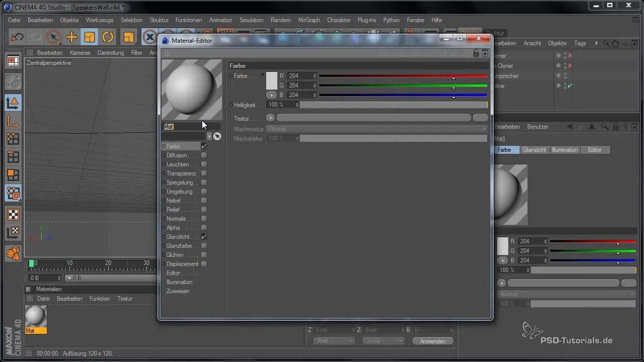The width and height of the screenshot is (644, 362).
Task: Open the Charakter menu
Action: 339,20
